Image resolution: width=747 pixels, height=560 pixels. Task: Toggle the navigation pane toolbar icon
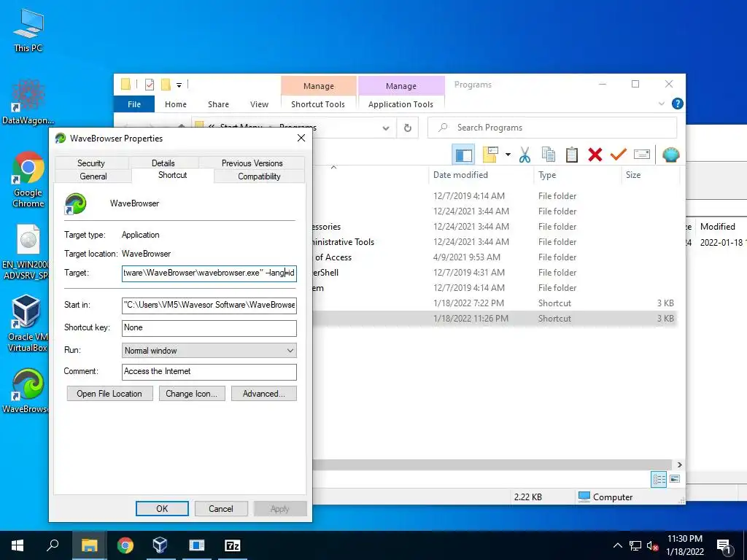pos(463,155)
